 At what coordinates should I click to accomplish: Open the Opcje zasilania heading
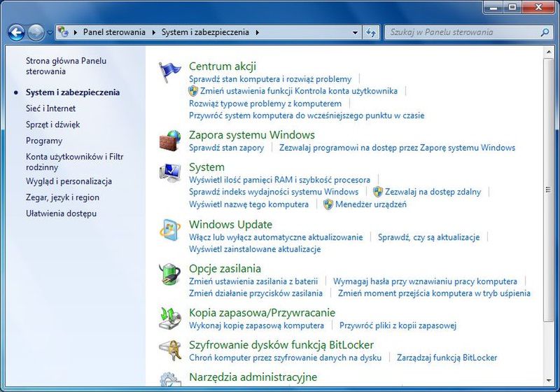(x=225, y=269)
